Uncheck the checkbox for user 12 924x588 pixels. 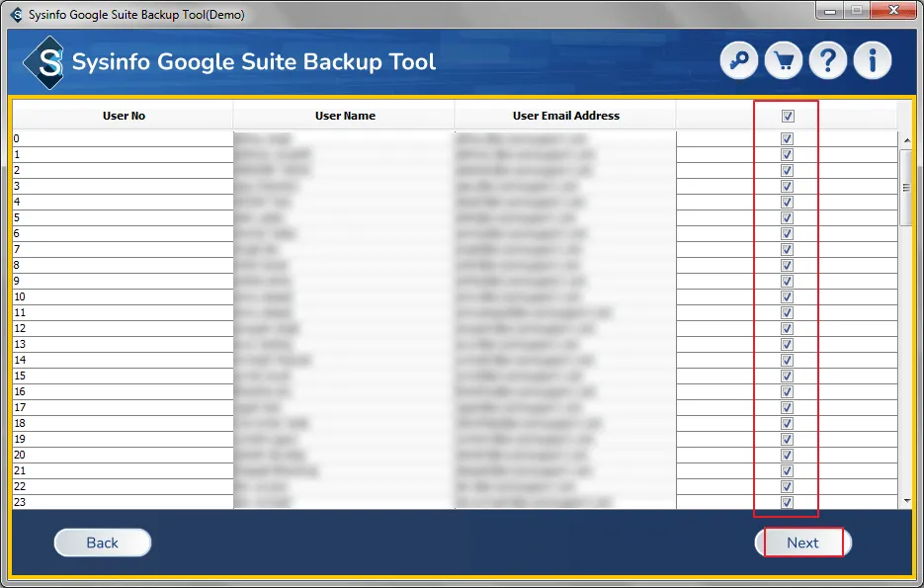pos(788,329)
